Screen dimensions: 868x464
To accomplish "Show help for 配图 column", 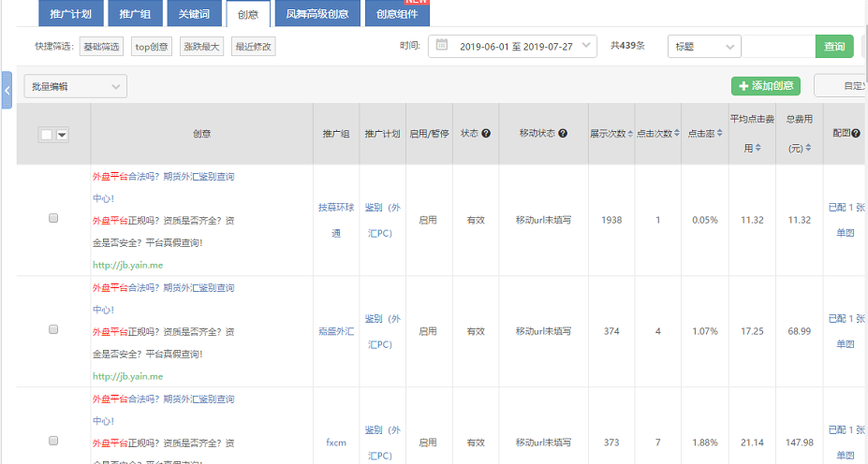I will 856,133.
